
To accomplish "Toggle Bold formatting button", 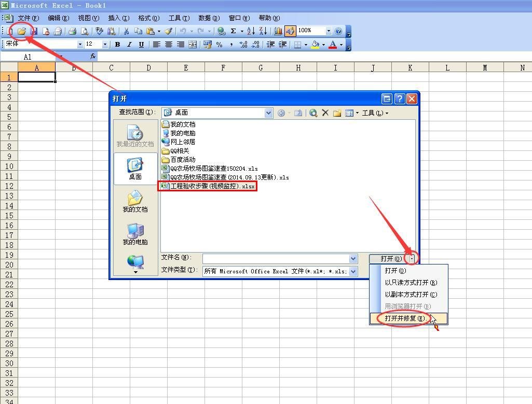I will point(118,45).
